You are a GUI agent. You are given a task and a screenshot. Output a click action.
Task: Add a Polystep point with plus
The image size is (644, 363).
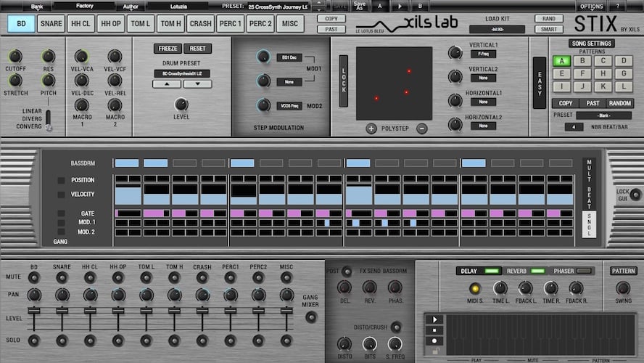pyautogui.click(x=371, y=129)
